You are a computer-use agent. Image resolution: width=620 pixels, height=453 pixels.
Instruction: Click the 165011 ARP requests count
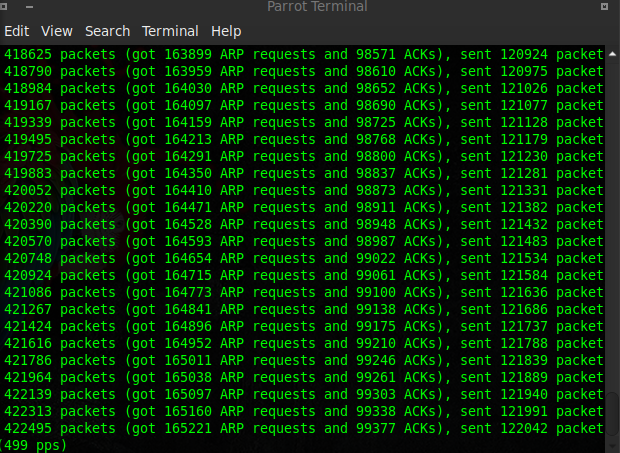pyautogui.click(x=188, y=360)
